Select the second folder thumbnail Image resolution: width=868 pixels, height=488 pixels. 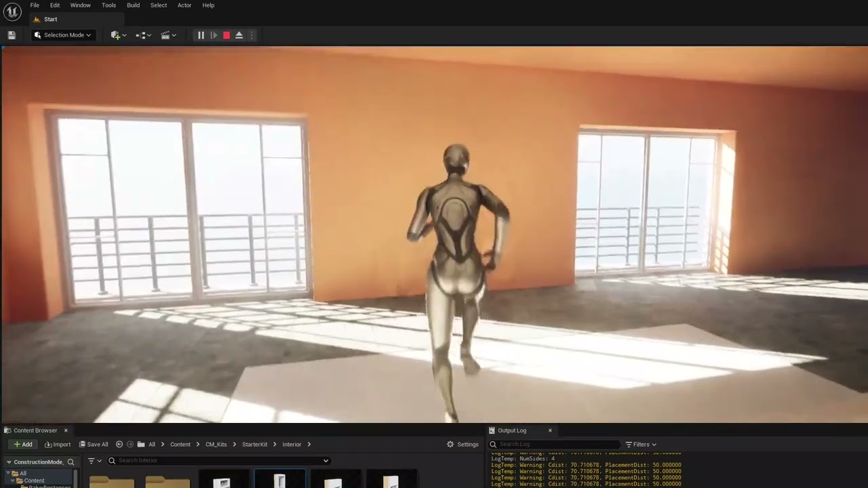click(167, 482)
